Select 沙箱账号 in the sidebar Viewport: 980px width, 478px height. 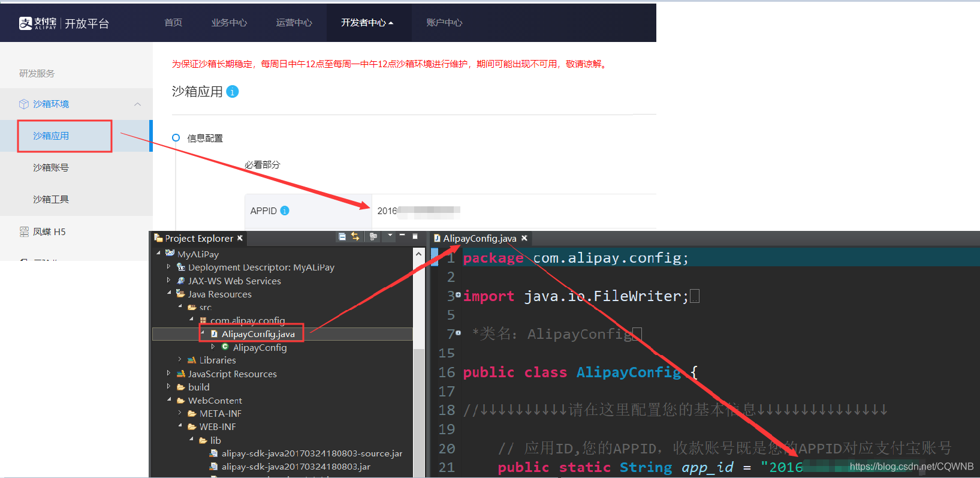51,168
